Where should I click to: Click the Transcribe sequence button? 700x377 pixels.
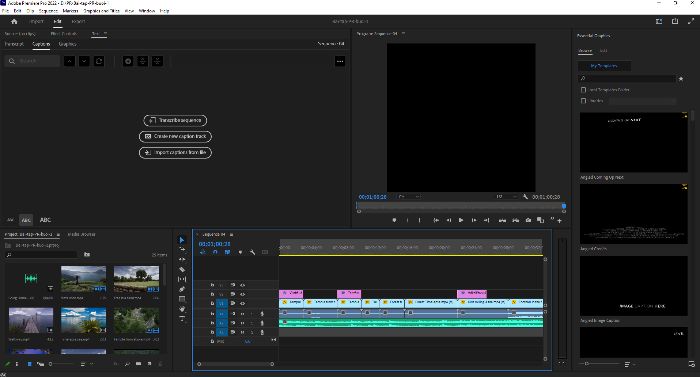(175, 120)
